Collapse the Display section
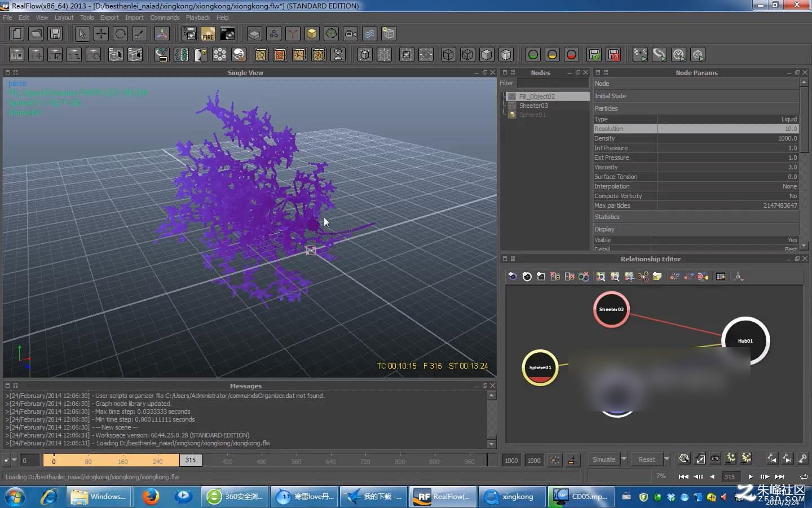The image size is (812, 508). click(696, 229)
